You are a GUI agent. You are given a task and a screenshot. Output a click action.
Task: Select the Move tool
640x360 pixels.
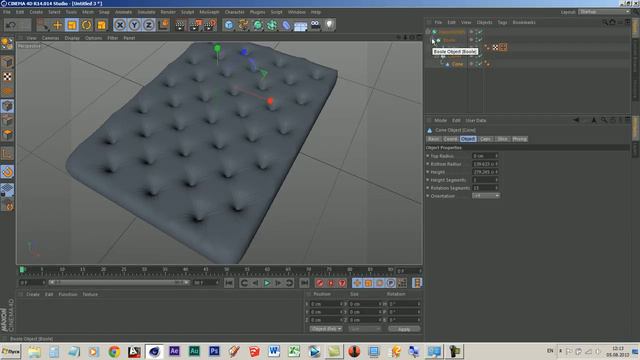point(57,25)
